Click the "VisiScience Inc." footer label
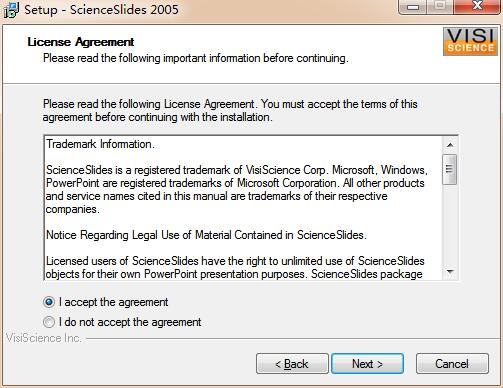503x388 pixels. pyautogui.click(x=44, y=338)
